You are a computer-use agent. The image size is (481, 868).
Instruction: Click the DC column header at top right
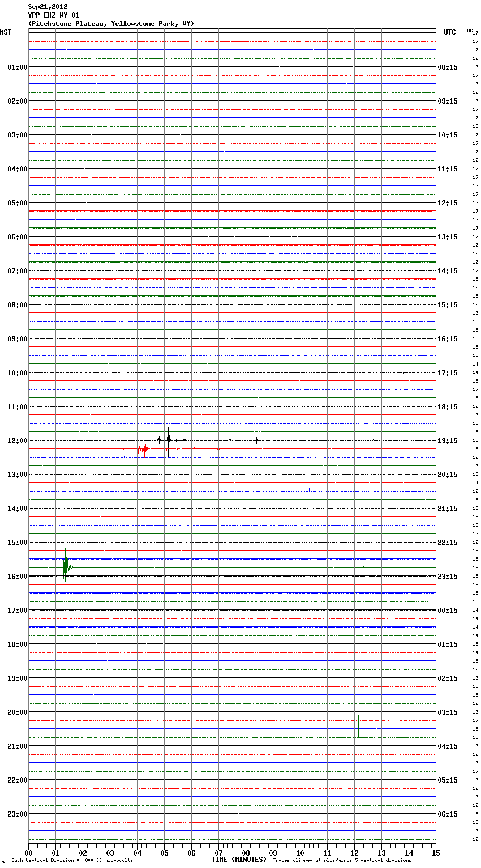coord(470,31)
